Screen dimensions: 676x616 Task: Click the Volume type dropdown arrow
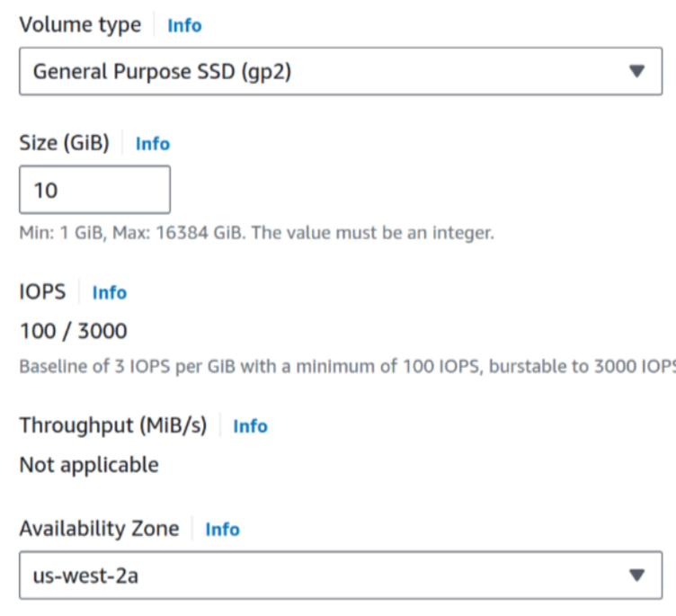637,72
